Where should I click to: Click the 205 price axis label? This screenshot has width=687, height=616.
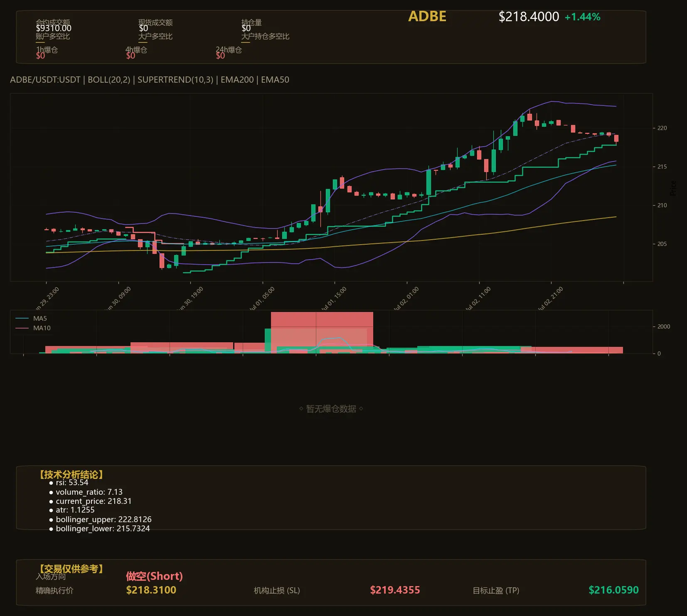[662, 244]
